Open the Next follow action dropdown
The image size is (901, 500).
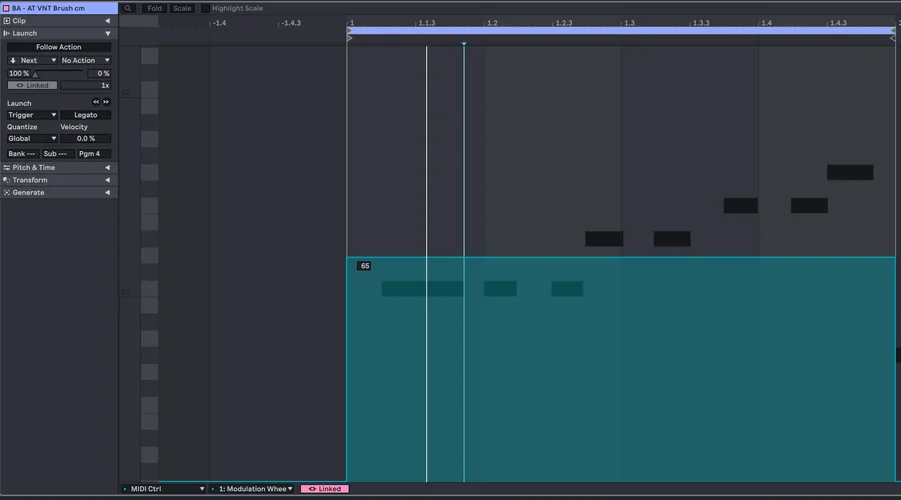tap(32, 60)
